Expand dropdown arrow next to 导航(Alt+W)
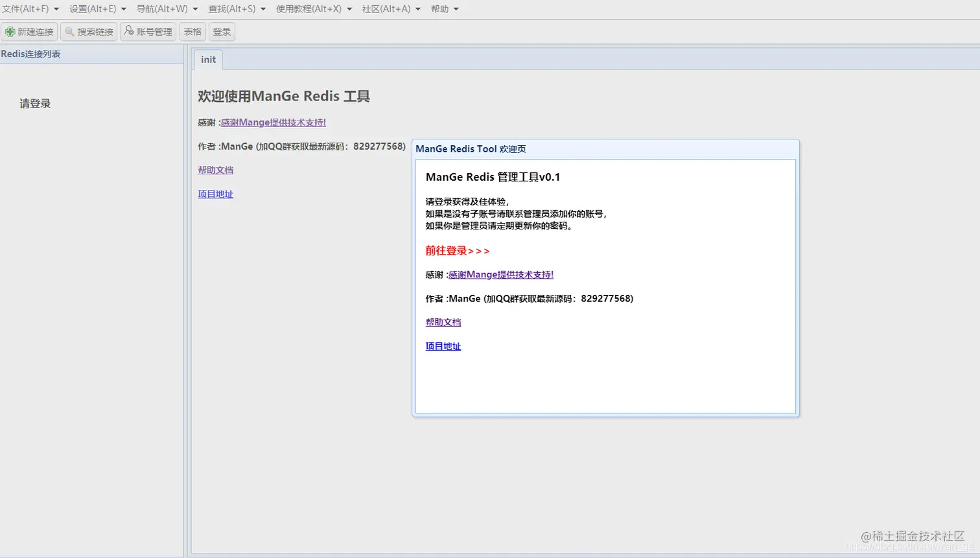The height and width of the screenshot is (558, 980). [195, 9]
